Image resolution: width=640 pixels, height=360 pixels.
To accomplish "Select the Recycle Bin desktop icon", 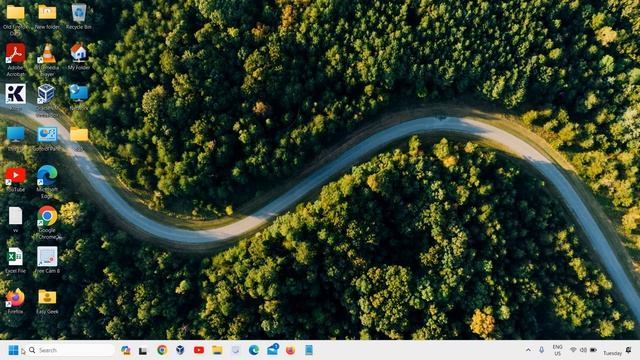I will click(78, 16).
